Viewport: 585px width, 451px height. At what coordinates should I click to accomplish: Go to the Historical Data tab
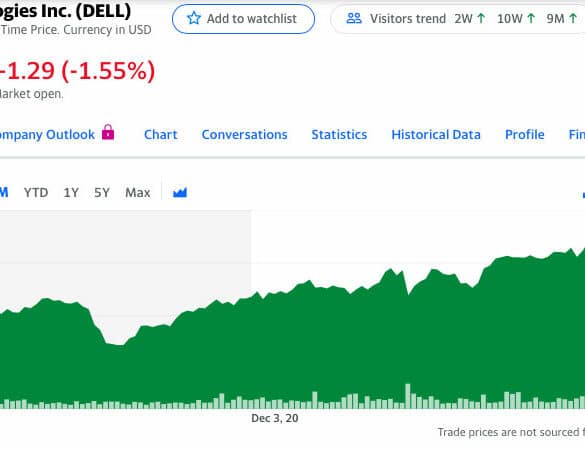pyautogui.click(x=436, y=134)
